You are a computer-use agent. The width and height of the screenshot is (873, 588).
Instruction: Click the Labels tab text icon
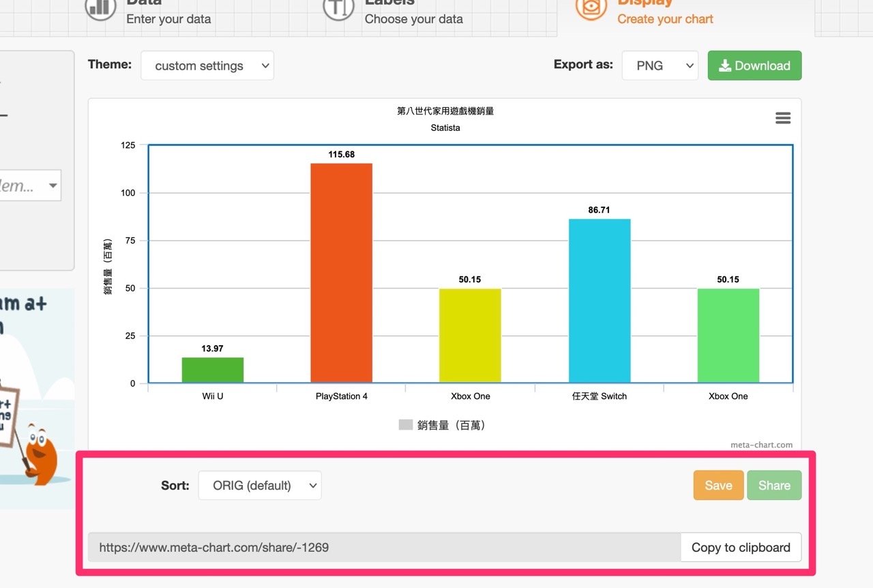(338, 7)
